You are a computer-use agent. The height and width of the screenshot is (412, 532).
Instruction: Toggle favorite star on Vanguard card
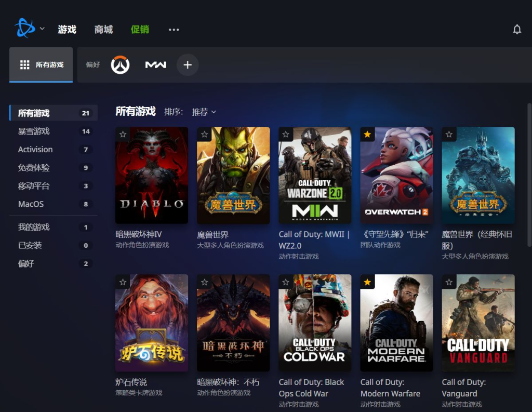tap(449, 282)
